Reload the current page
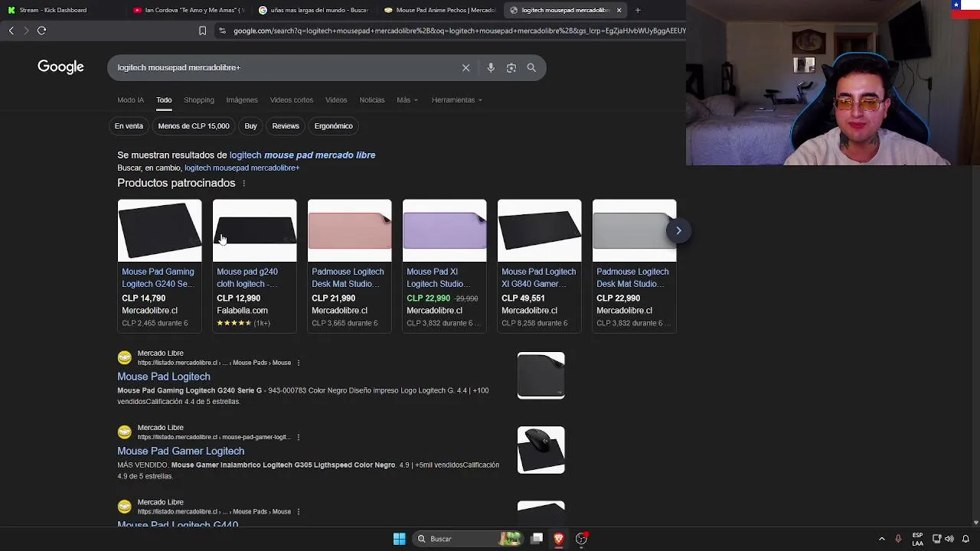980x551 pixels. pyautogui.click(x=41, y=31)
